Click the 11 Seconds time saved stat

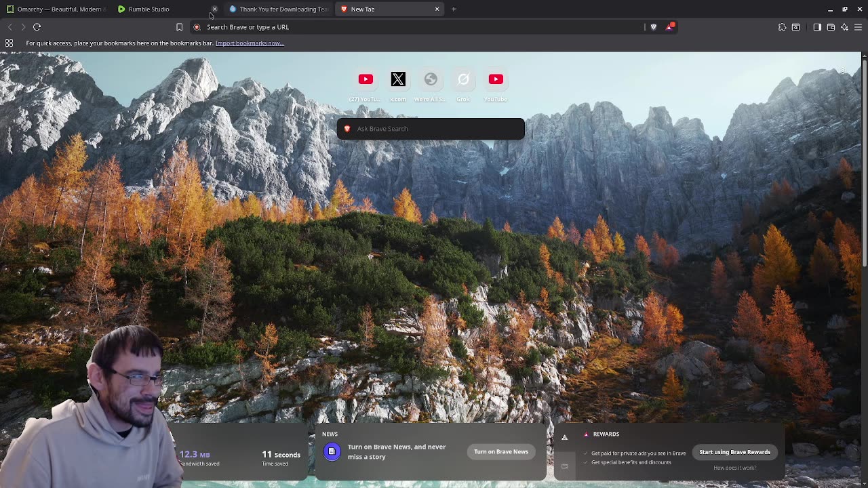pyautogui.click(x=281, y=457)
